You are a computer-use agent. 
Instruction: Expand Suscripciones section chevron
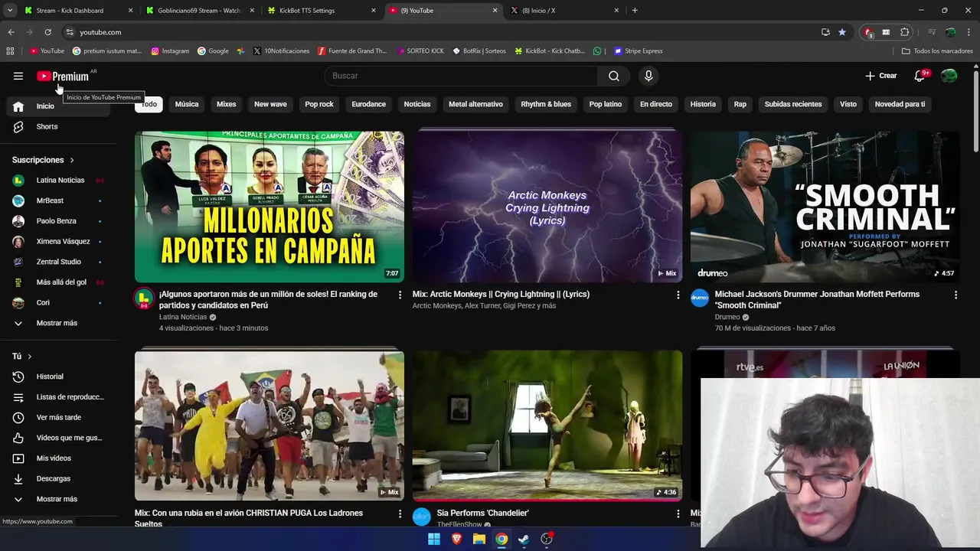(x=72, y=160)
